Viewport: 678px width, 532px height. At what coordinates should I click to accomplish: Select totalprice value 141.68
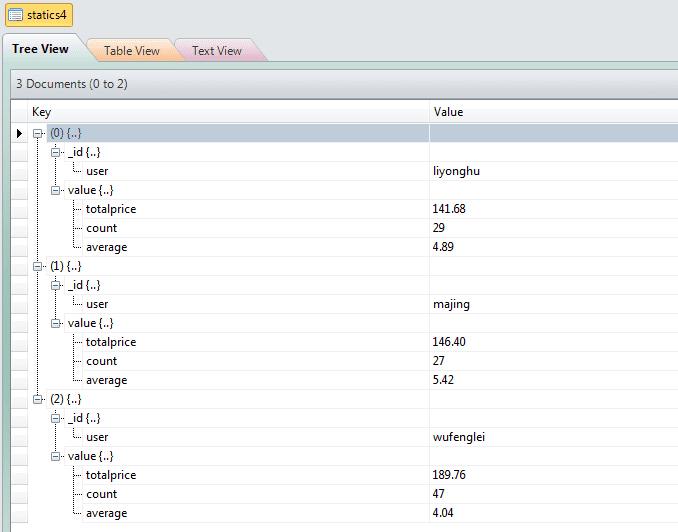click(x=449, y=209)
